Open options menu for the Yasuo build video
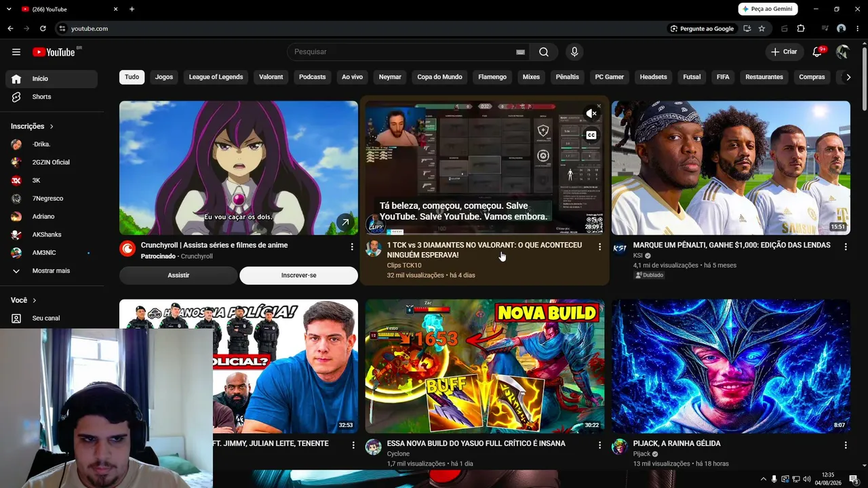Image resolution: width=868 pixels, height=488 pixels. pyautogui.click(x=599, y=445)
